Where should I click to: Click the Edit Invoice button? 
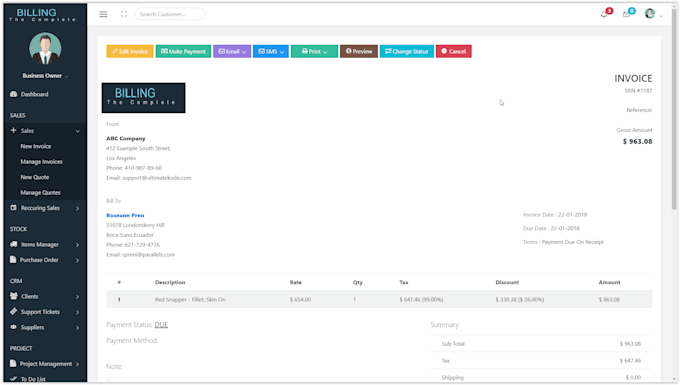point(130,51)
